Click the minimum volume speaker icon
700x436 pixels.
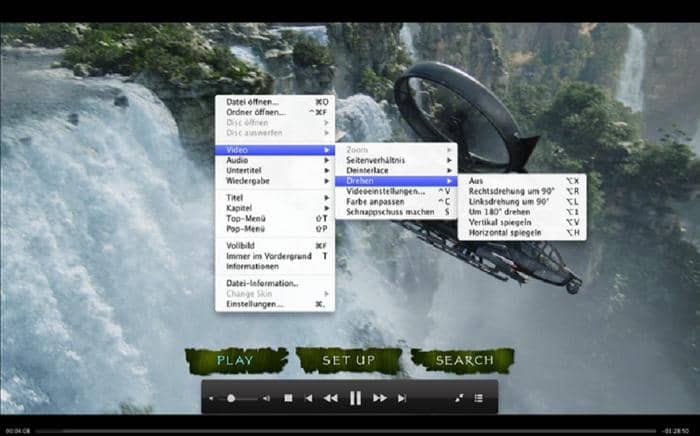(211, 399)
